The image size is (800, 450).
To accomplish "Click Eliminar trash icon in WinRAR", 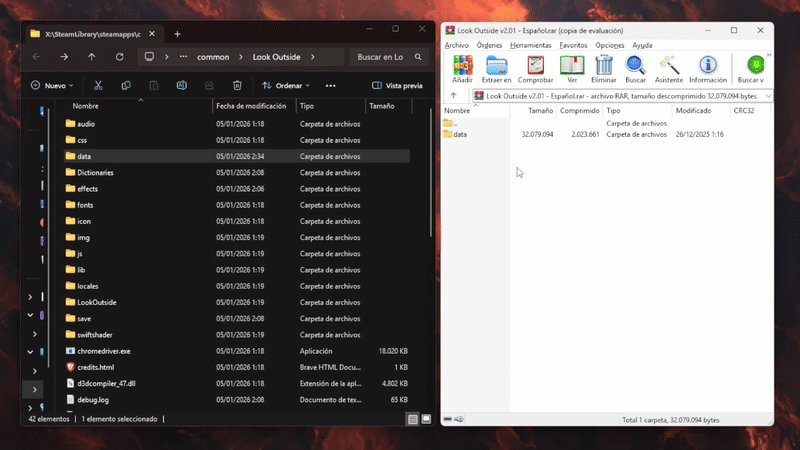I will [604, 69].
